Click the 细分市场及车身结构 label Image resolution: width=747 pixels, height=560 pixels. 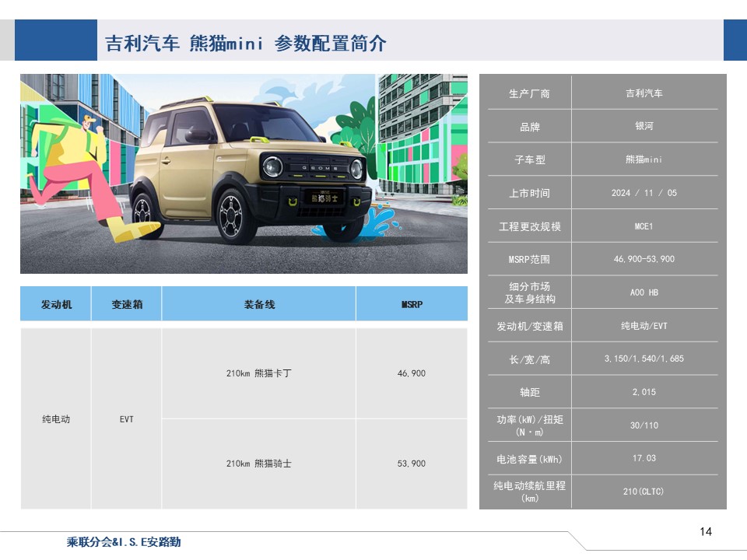(529, 292)
